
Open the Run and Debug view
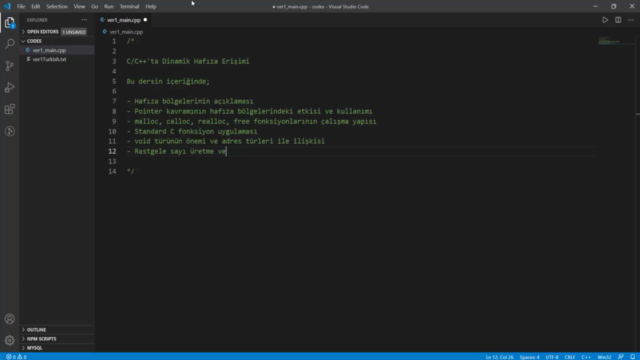(x=10, y=87)
